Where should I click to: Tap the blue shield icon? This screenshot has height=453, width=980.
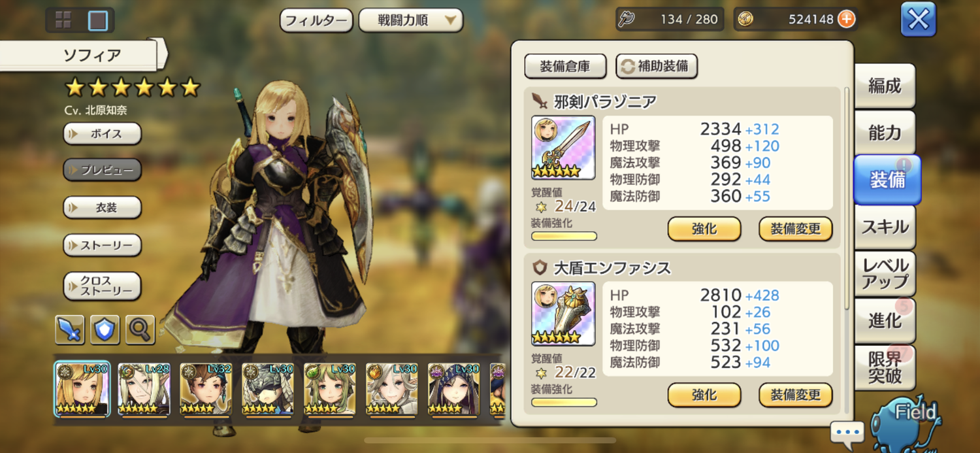click(105, 329)
